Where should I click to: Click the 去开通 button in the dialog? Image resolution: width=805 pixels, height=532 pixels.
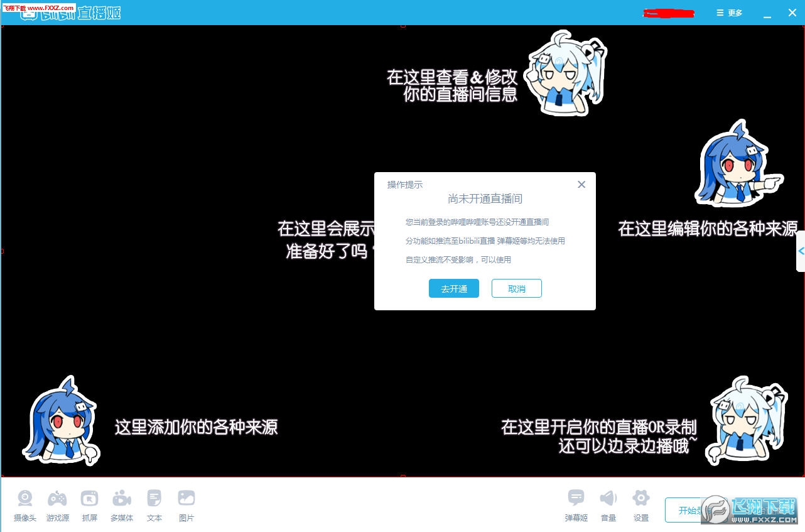453,288
